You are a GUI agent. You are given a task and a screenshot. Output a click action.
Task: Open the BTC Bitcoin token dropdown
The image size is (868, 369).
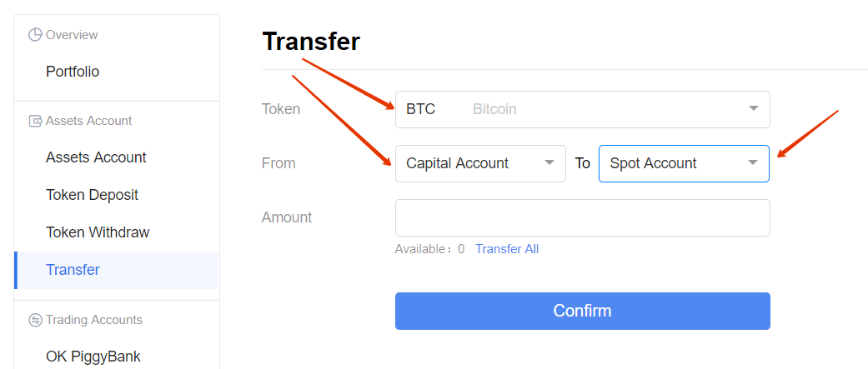click(582, 110)
